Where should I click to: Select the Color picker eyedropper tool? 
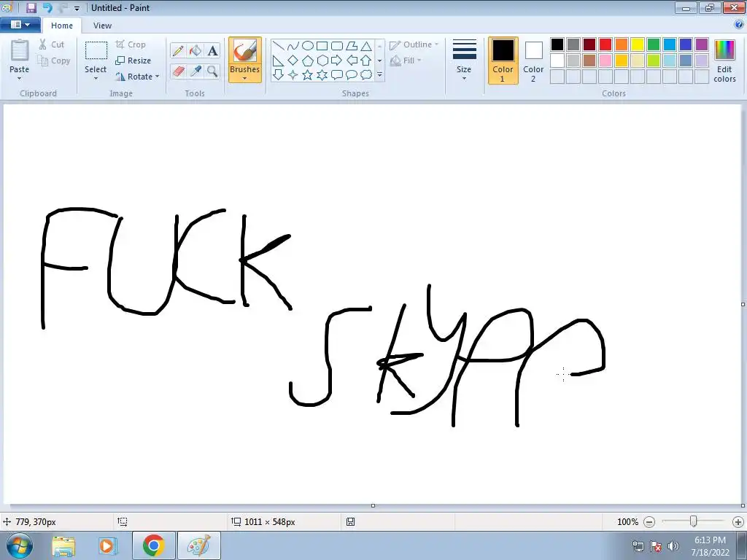pyautogui.click(x=196, y=71)
